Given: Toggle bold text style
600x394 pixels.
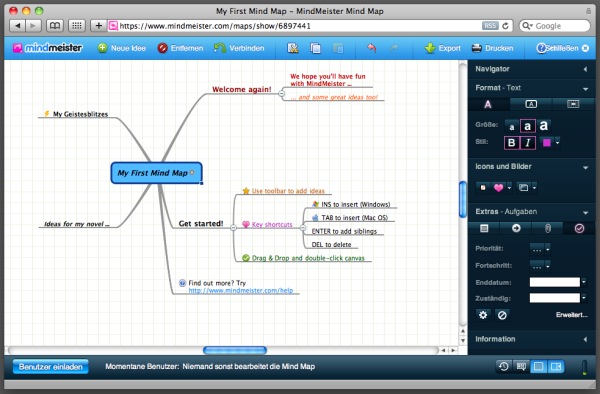Looking at the screenshot, I should (511, 143).
